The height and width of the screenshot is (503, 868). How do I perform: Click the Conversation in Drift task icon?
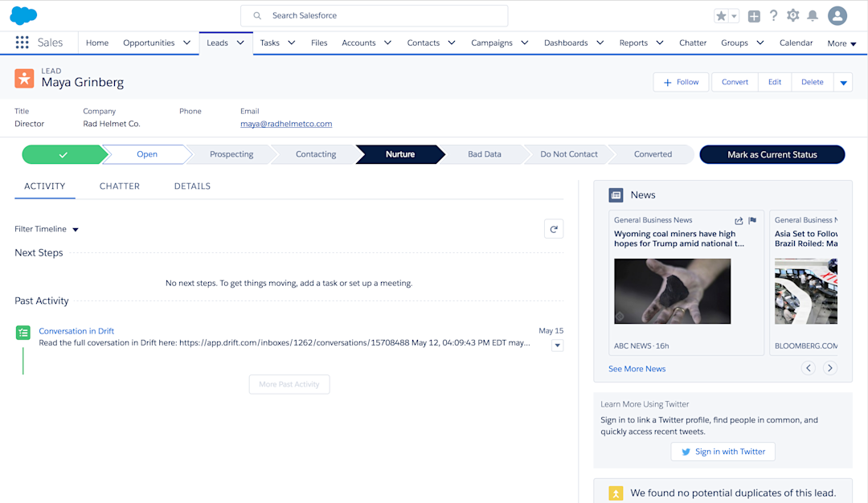point(23,333)
